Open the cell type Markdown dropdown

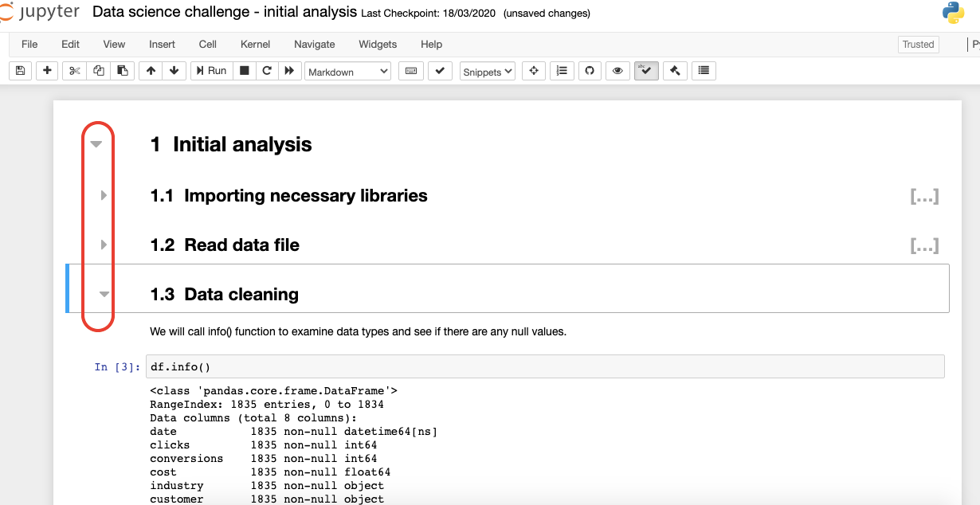pyautogui.click(x=347, y=71)
